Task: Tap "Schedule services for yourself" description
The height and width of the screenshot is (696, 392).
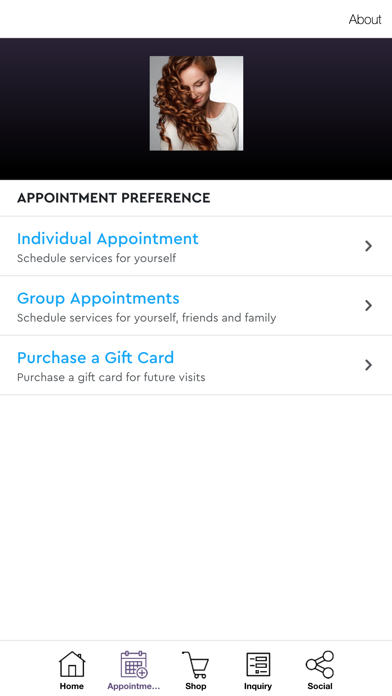Action: pyautogui.click(x=96, y=258)
